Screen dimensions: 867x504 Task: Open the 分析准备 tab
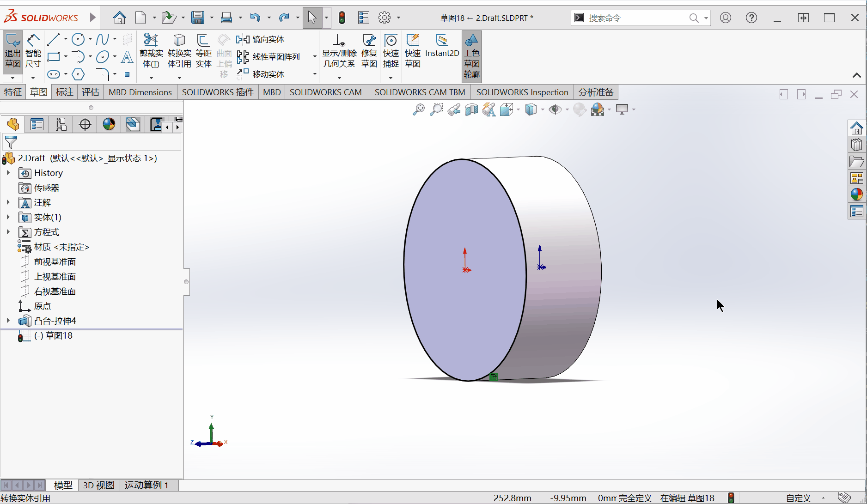click(596, 92)
